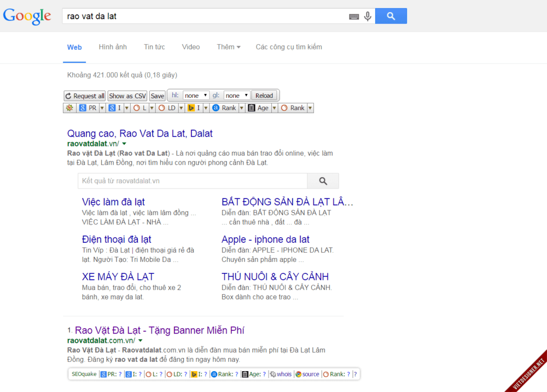Viewport: 547px width, 392px height.
Task: Click the 'Khoảng 421.000 kết quả' result count text
Action: click(x=122, y=75)
